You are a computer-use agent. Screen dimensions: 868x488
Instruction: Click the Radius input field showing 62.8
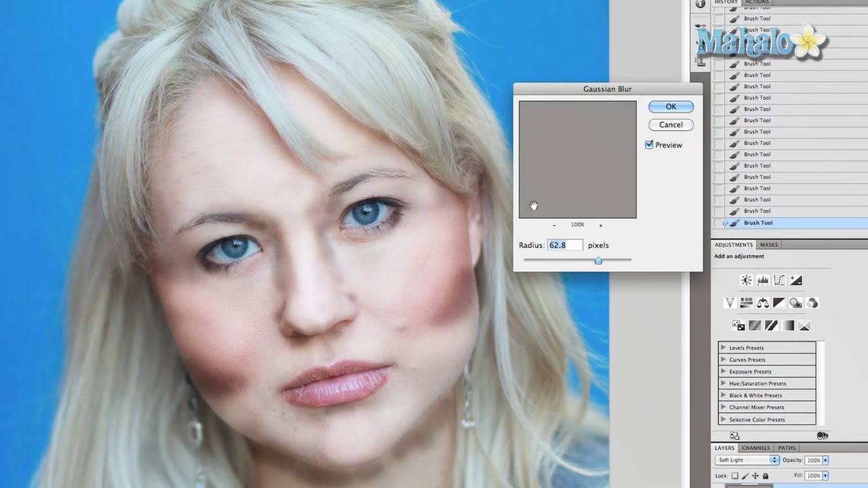[566, 245]
